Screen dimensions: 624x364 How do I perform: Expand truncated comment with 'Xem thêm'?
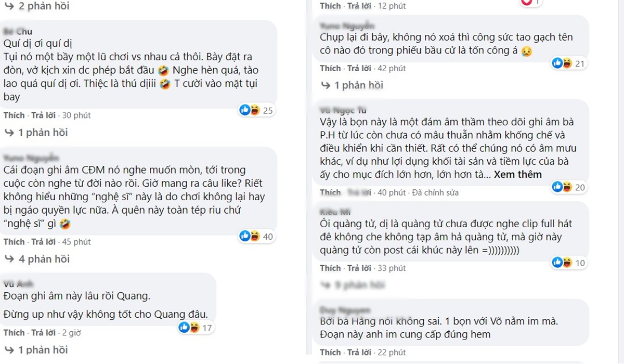(x=517, y=175)
